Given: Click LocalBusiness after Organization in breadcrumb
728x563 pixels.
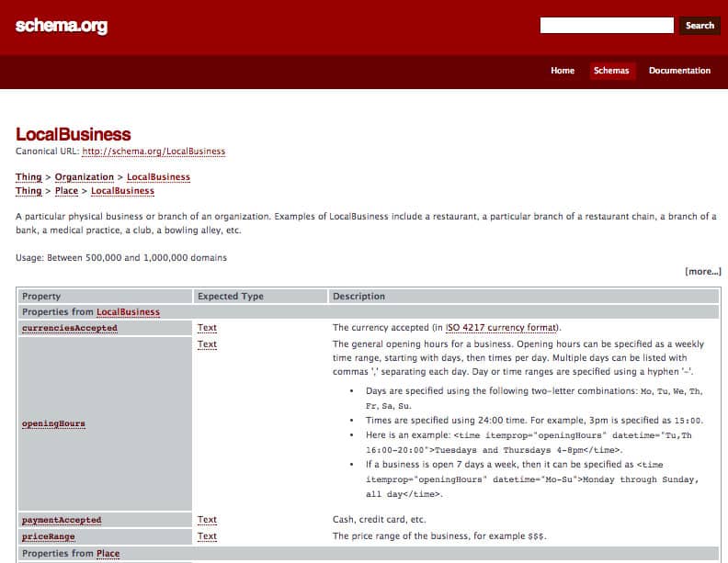Looking at the screenshot, I should (x=158, y=176).
